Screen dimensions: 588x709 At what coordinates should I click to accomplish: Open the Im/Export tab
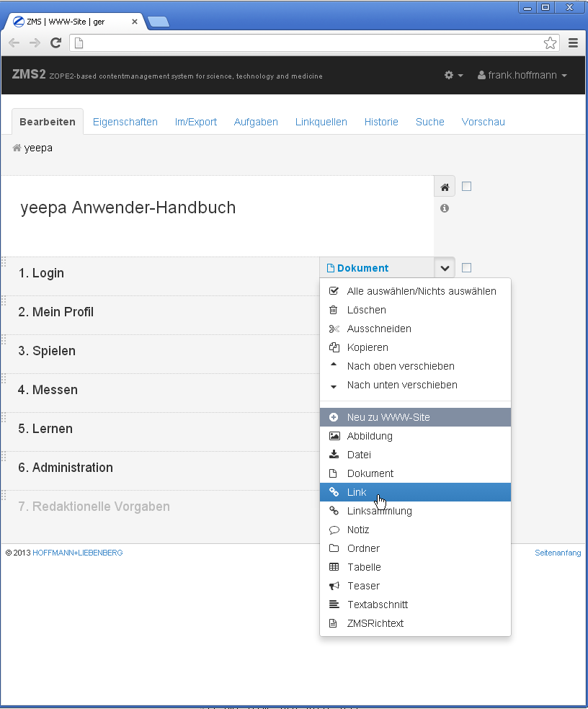click(x=196, y=122)
